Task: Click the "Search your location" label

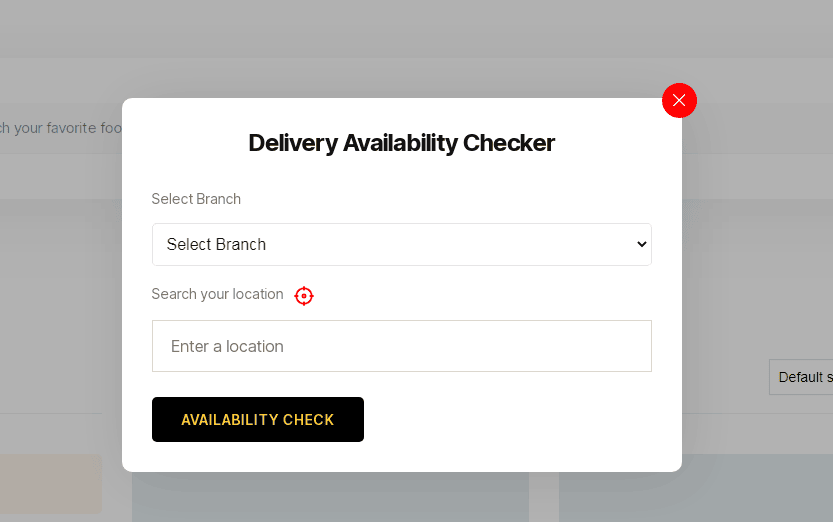Action: [217, 294]
